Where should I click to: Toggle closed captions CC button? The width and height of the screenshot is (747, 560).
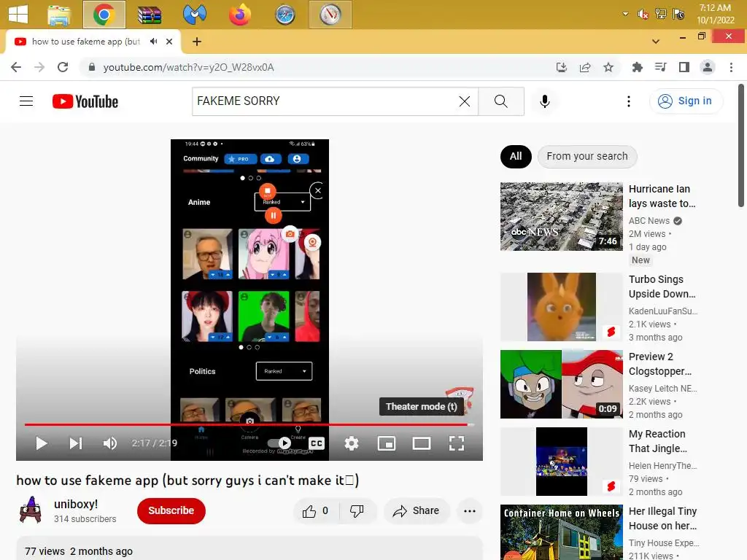(317, 443)
